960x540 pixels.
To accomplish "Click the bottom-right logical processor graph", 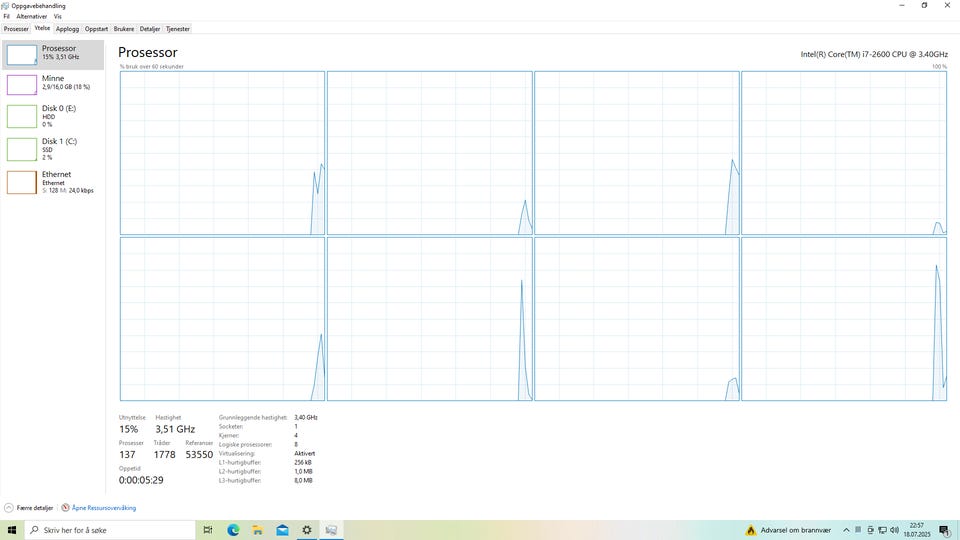I will 844,319.
